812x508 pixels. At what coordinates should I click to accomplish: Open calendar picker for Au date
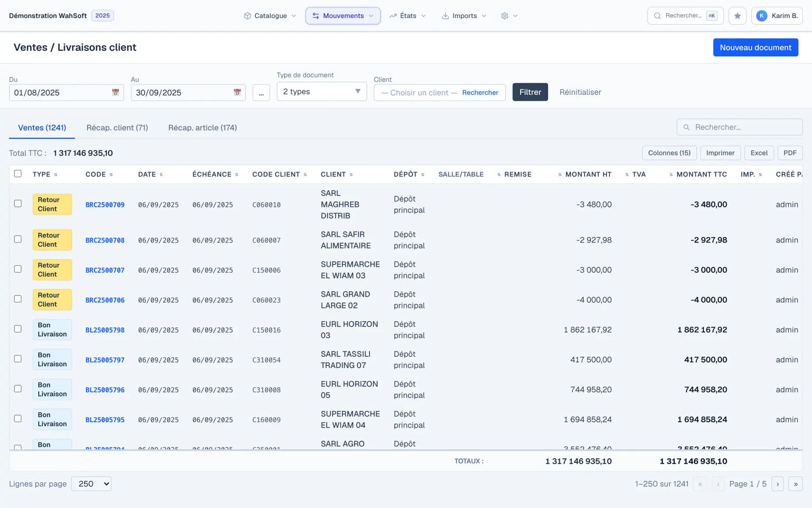237,92
